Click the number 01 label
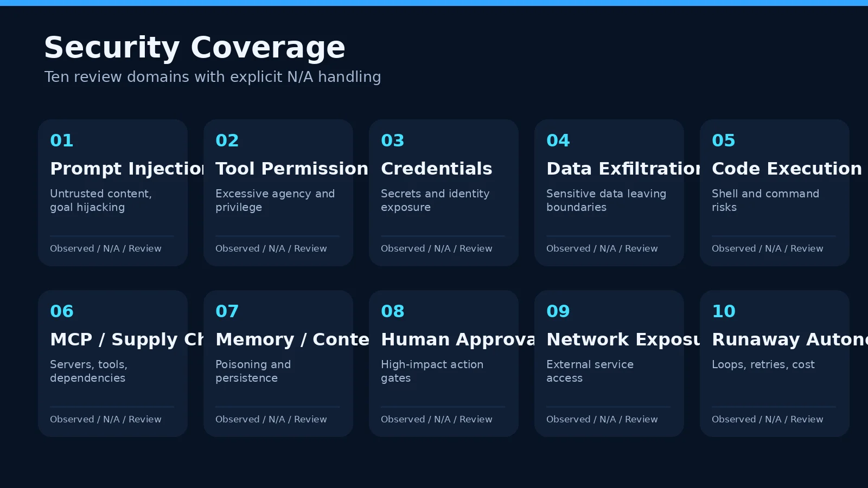Screen dimensions: 868x488 pos(62,140)
